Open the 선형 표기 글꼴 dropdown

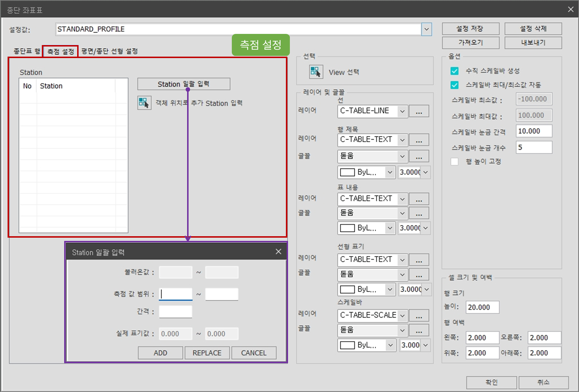pos(402,274)
